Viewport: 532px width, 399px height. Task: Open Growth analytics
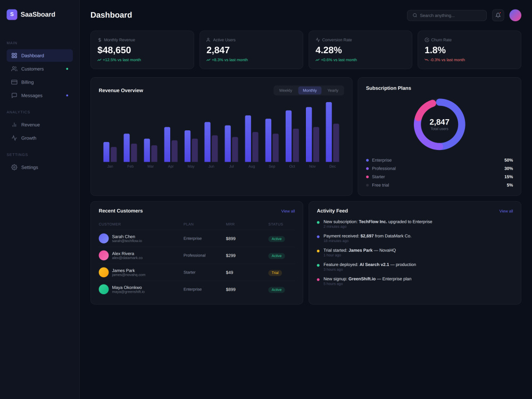tap(40, 138)
